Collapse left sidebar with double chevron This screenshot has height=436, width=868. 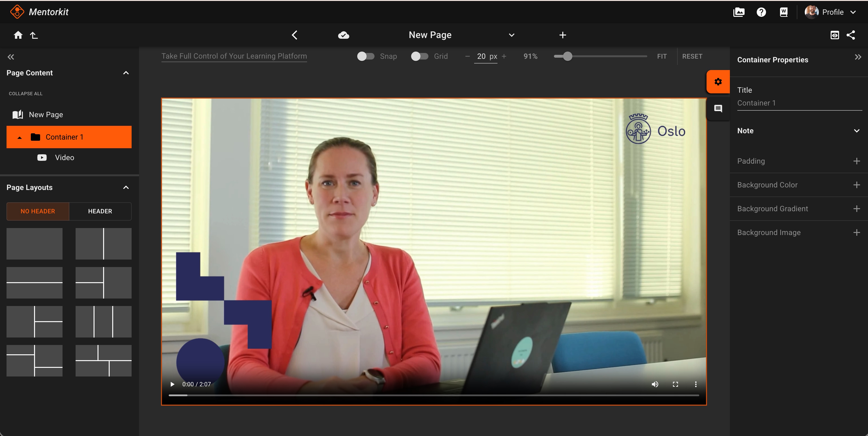[x=11, y=57]
